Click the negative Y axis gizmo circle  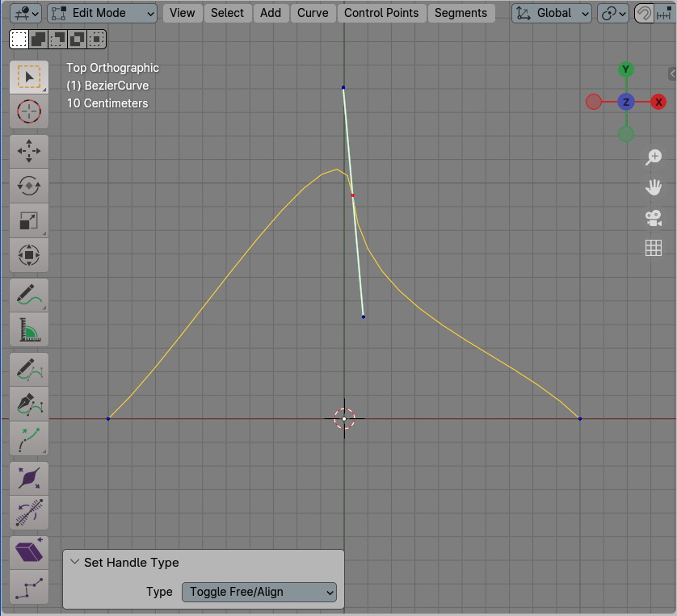[x=625, y=134]
